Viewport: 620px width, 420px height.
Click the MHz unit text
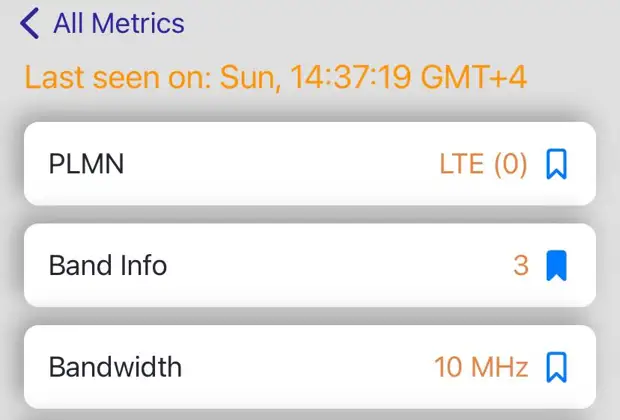[500, 367]
